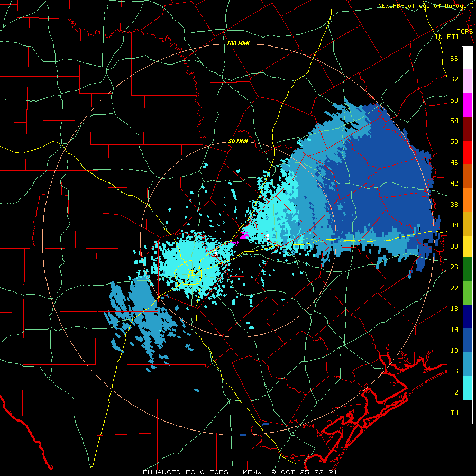Viewport: 476px width, 476px height.
Task: Select the "26" legend value
Action: point(454,267)
